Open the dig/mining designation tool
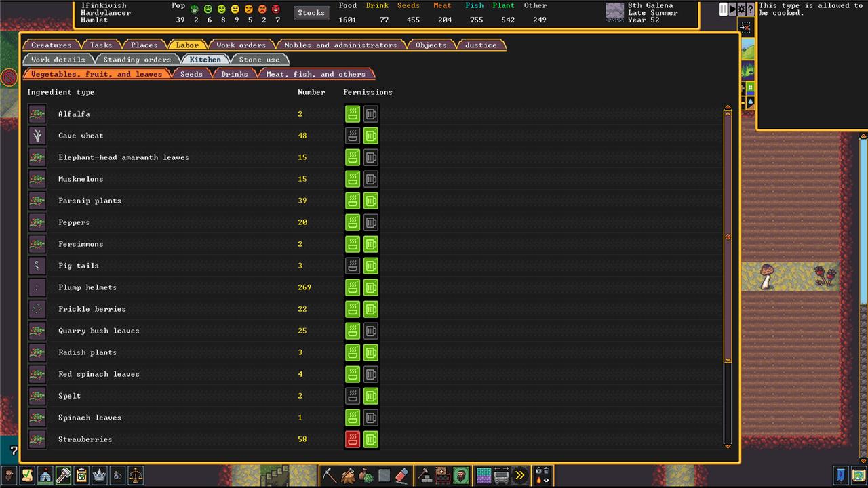The height and width of the screenshot is (488, 868). pyautogui.click(x=330, y=475)
